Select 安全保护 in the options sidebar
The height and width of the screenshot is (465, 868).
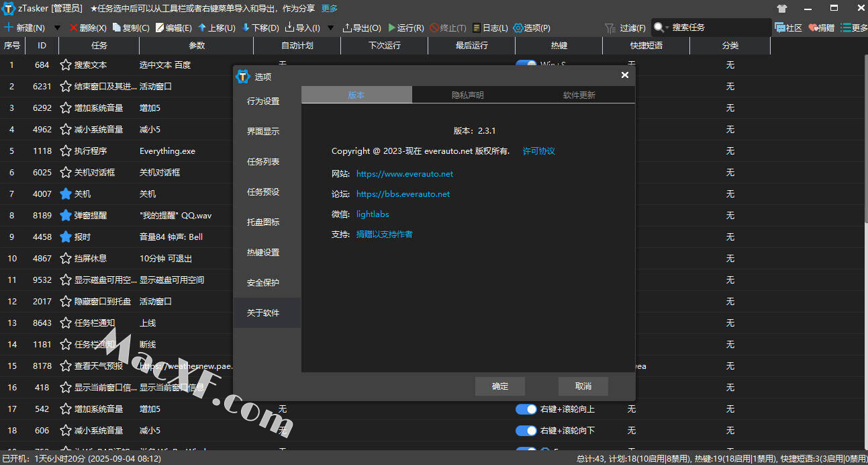coord(267,283)
